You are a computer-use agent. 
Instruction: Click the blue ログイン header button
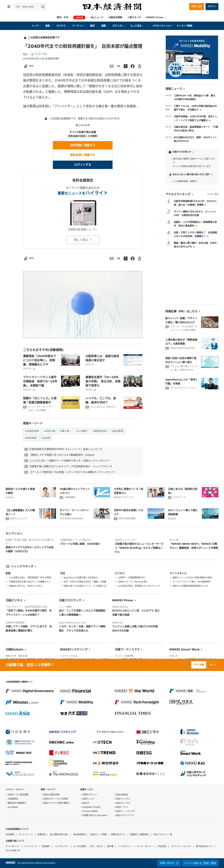[x=212, y=6]
